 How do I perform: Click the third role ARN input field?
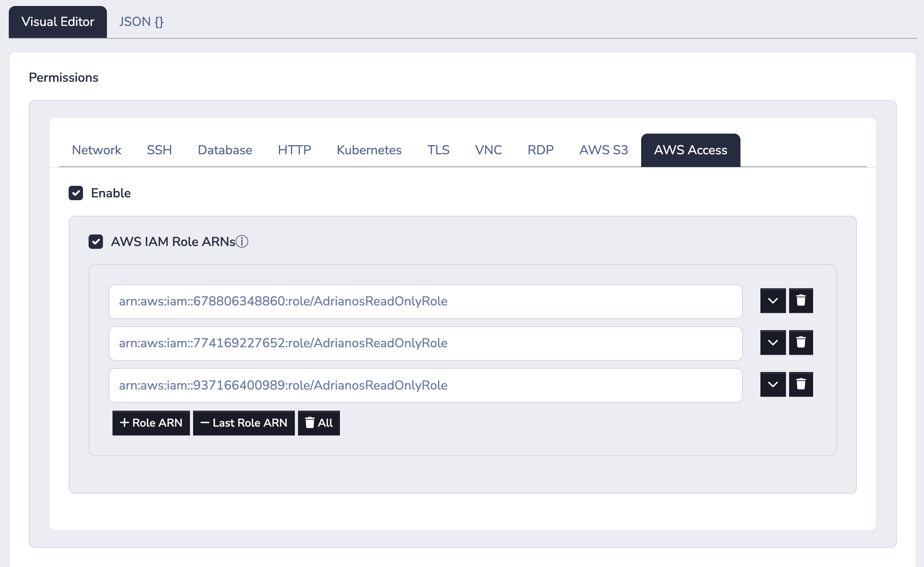[425, 385]
